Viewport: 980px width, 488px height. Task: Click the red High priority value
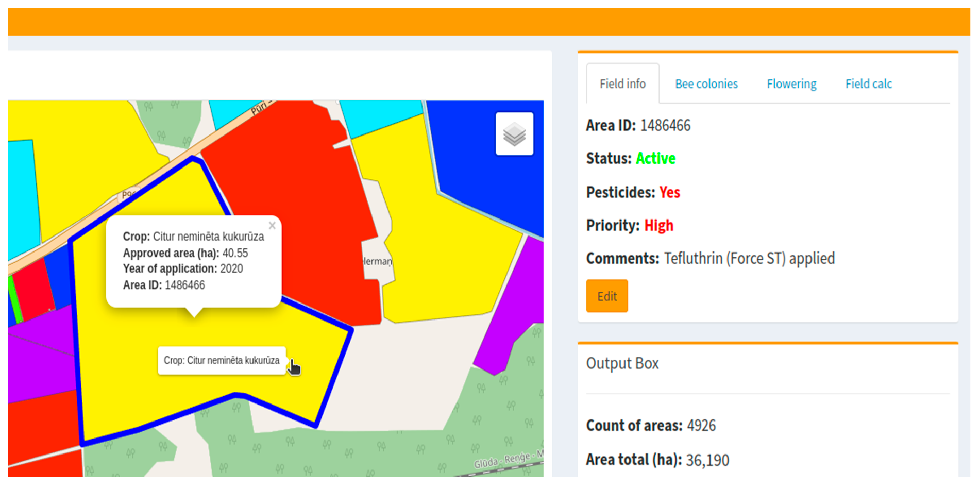(658, 226)
